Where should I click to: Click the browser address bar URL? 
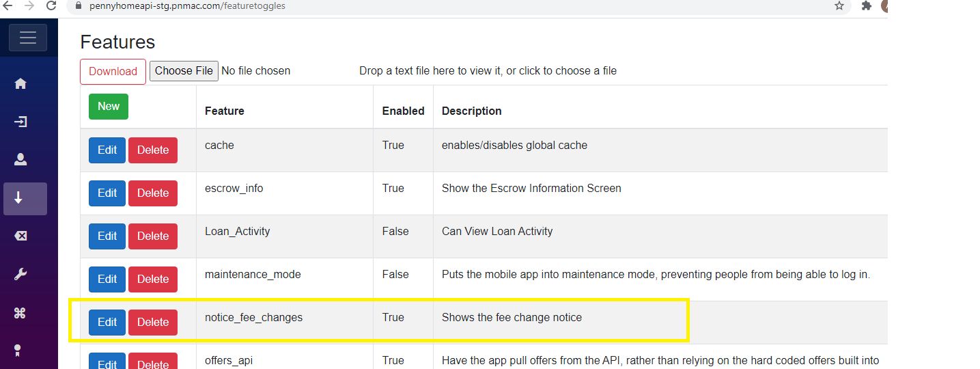(187, 6)
